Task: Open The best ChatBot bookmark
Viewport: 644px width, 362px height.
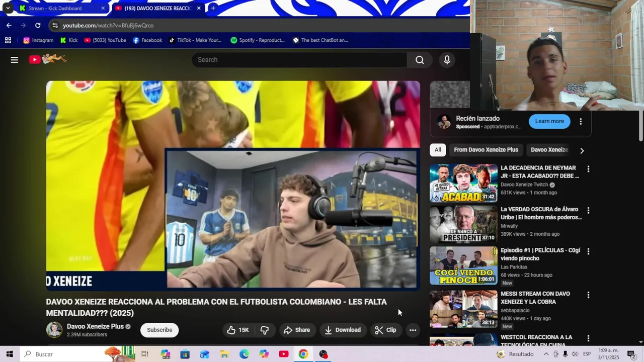Action: [320, 40]
